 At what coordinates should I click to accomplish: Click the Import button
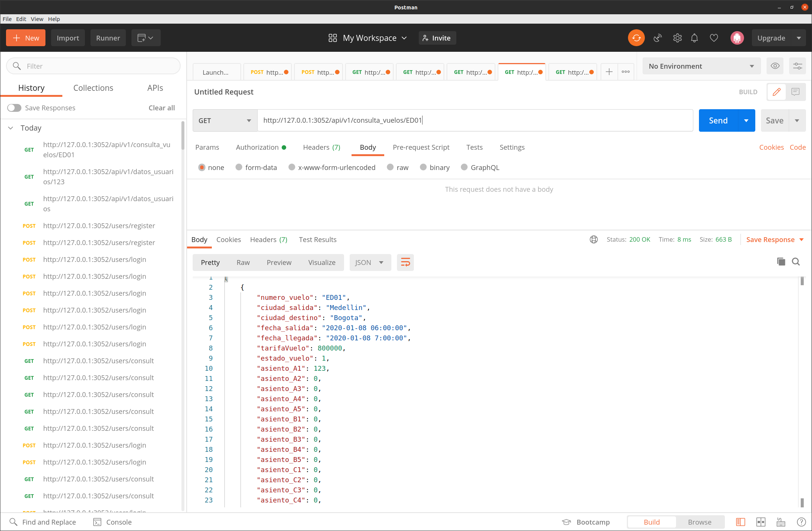pos(68,38)
